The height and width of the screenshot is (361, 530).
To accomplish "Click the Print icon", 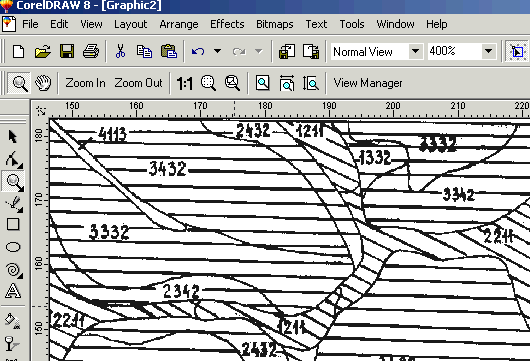I will click(x=91, y=52).
